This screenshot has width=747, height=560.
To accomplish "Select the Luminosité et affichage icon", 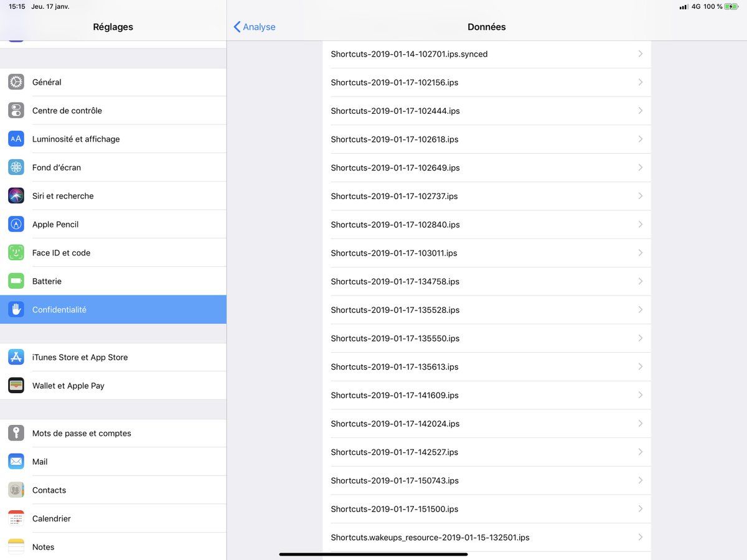I will 16,139.
